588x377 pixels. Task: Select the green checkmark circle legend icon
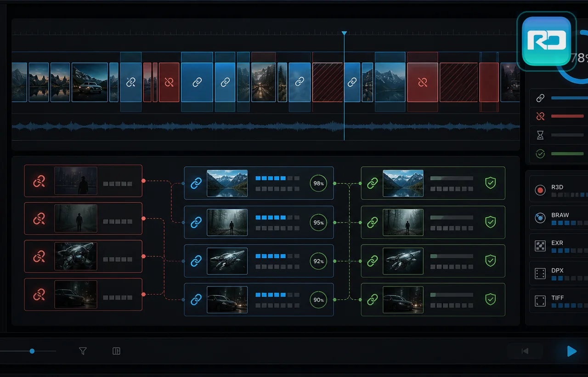coord(540,154)
